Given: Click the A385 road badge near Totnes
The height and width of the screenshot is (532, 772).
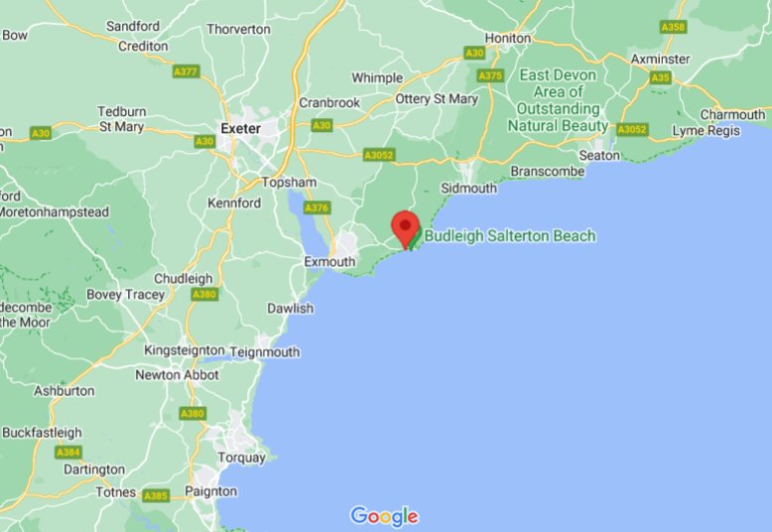Looking at the screenshot, I should click(156, 496).
